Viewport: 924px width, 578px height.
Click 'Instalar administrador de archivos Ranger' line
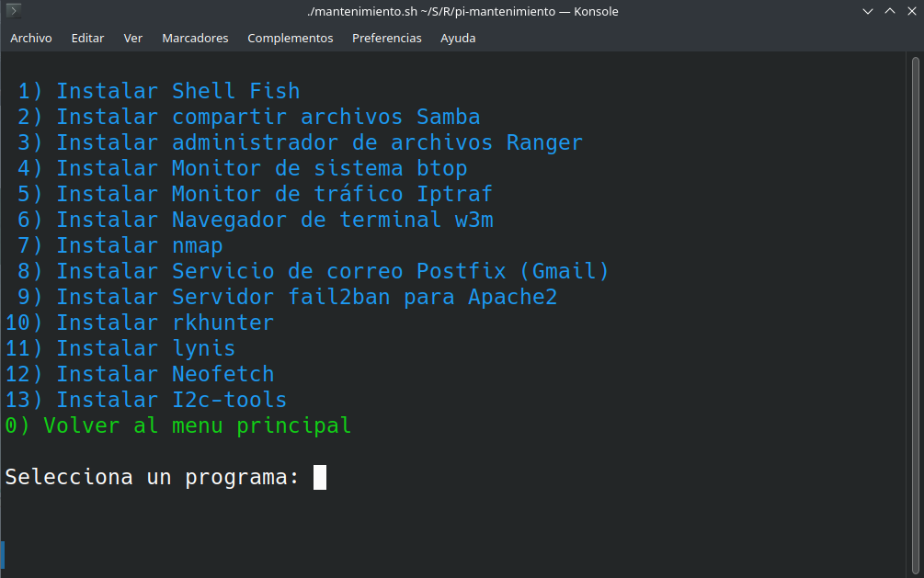(x=300, y=143)
